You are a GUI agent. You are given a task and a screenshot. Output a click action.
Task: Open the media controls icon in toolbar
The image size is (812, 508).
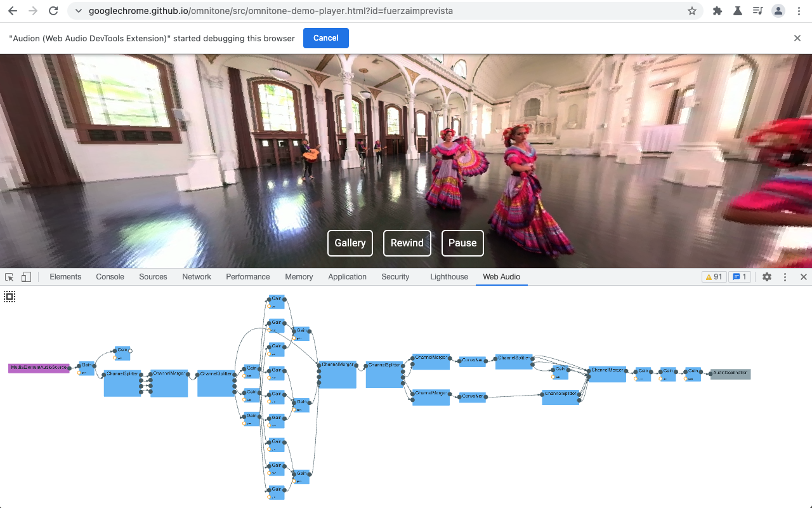(x=757, y=11)
